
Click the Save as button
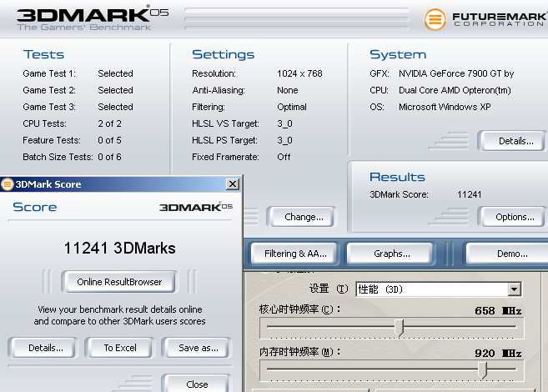tap(197, 348)
